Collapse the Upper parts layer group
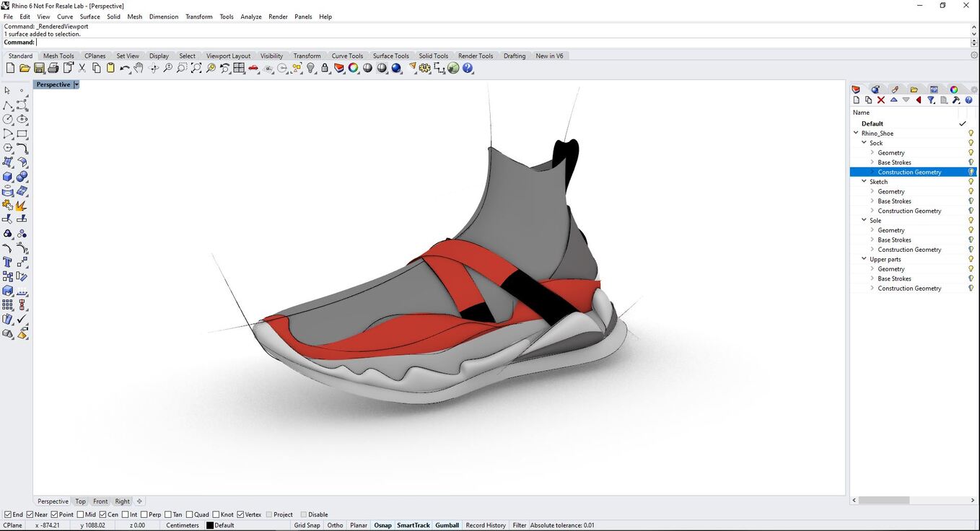This screenshot has height=531, width=980. (864, 259)
